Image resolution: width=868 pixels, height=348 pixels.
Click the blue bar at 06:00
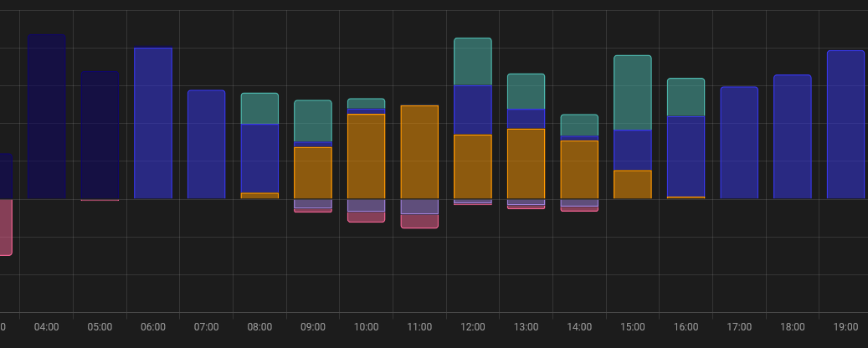tap(153, 123)
